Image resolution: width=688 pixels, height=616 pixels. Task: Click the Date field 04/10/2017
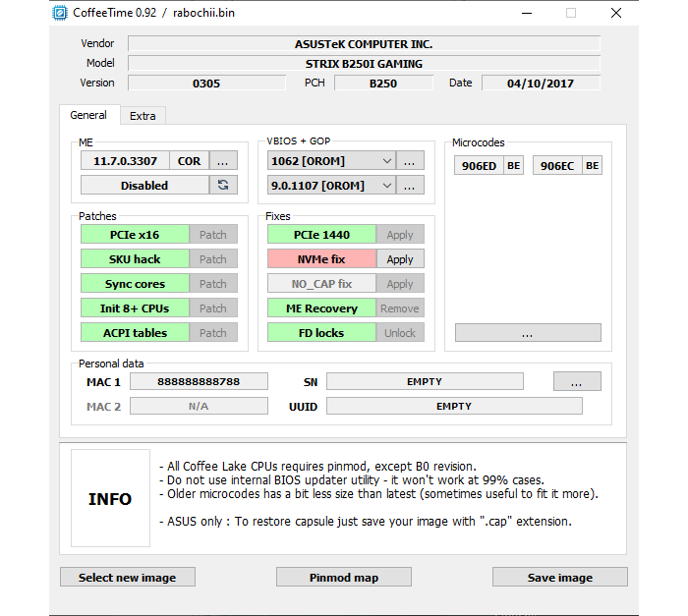tap(541, 83)
